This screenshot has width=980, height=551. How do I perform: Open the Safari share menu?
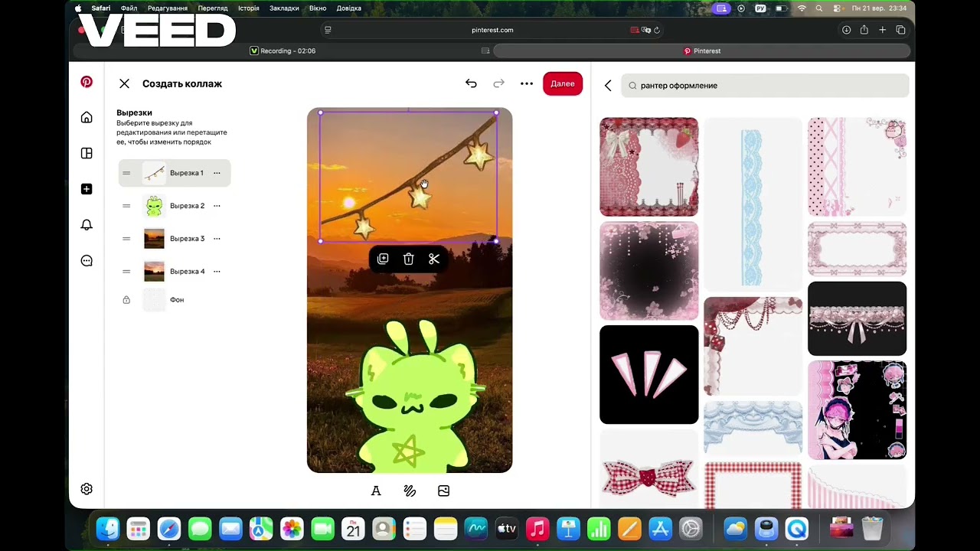tap(864, 30)
